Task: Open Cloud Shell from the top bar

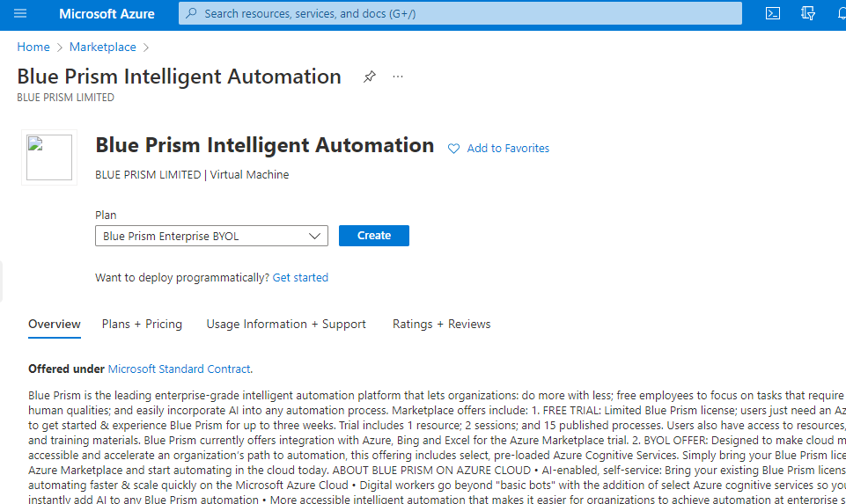Action: tap(773, 14)
